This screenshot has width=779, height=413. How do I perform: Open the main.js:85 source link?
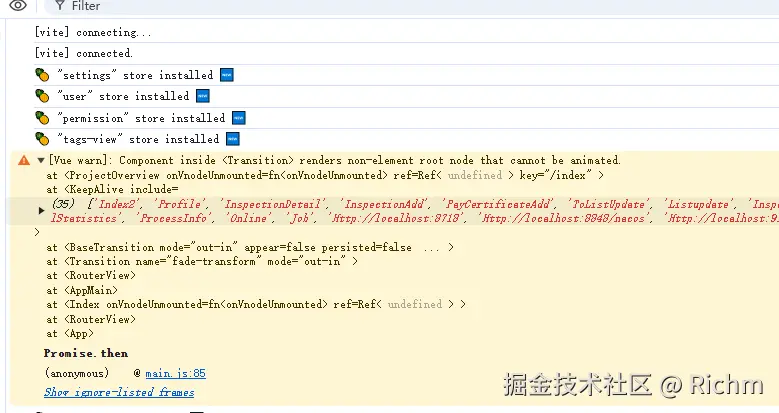(175, 373)
